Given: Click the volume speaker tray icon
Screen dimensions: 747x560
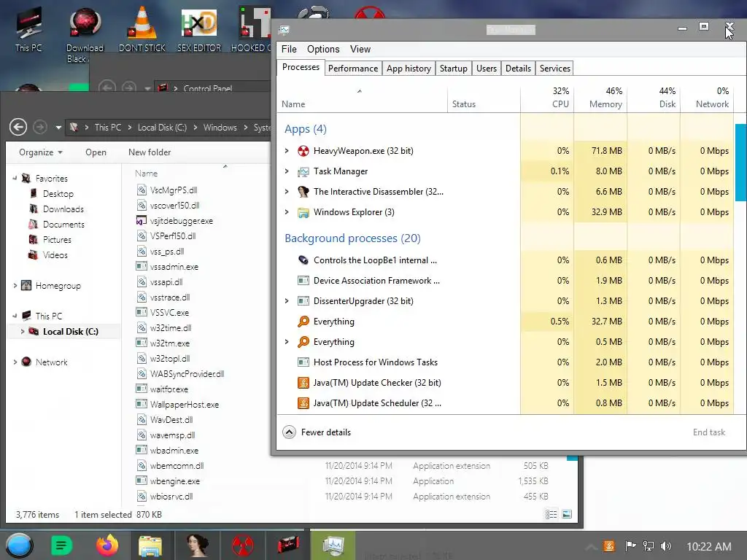Looking at the screenshot, I should [x=666, y=546].
